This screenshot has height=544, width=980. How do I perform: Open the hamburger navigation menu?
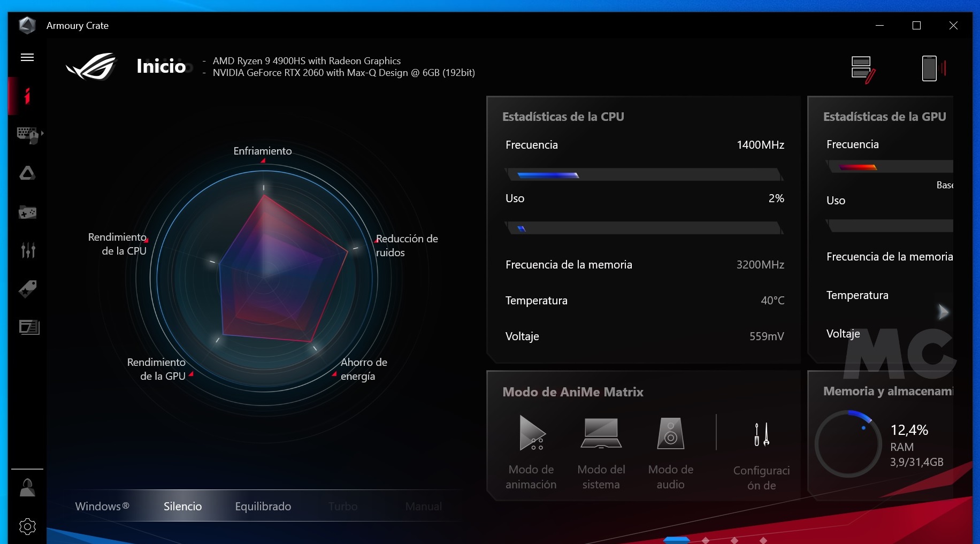27,57
